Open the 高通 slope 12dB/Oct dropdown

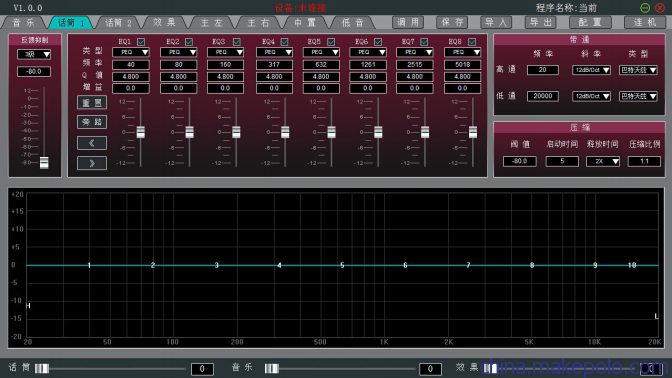click(591, 70)
